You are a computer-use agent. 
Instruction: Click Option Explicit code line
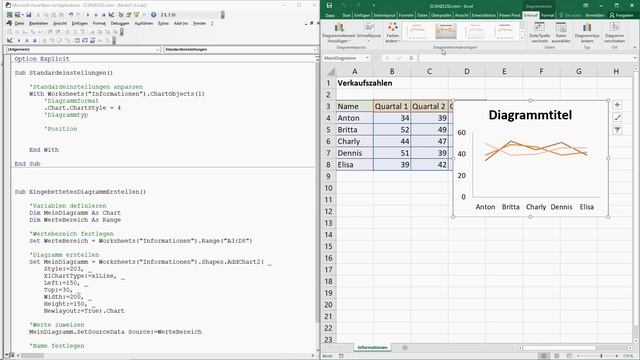[42, 59]
